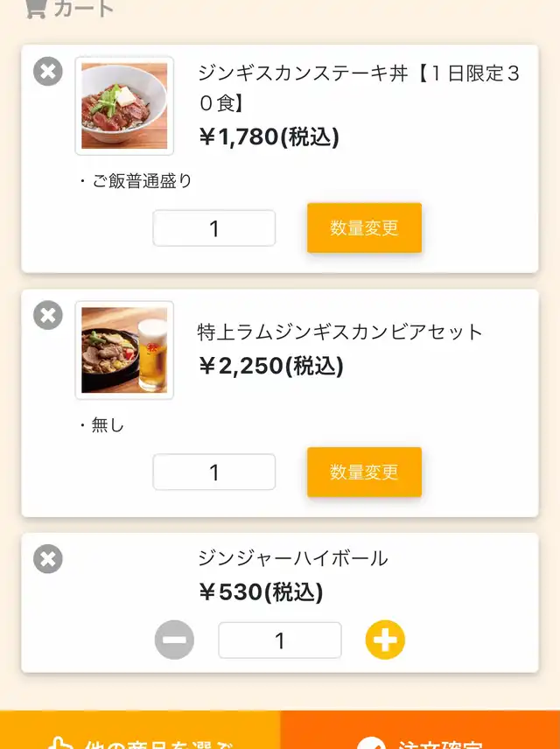Tap the pointing hand icon in bottom bar

(x=60, y=743)
